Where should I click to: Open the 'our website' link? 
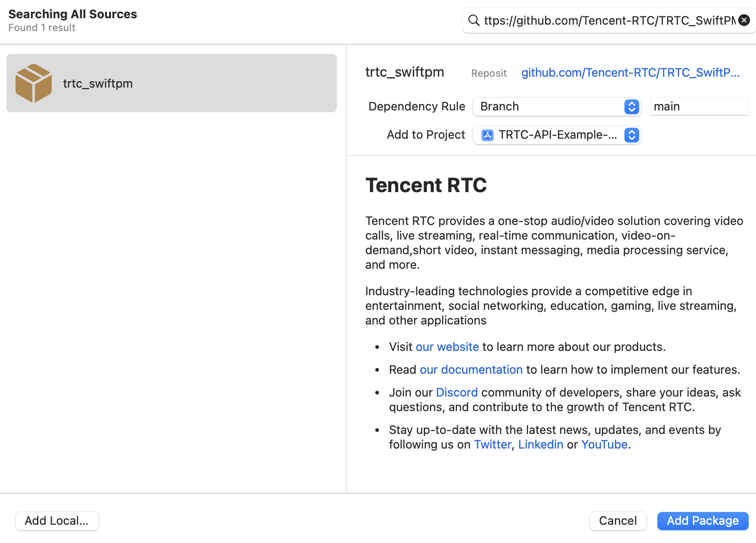[x=447, y=347]
